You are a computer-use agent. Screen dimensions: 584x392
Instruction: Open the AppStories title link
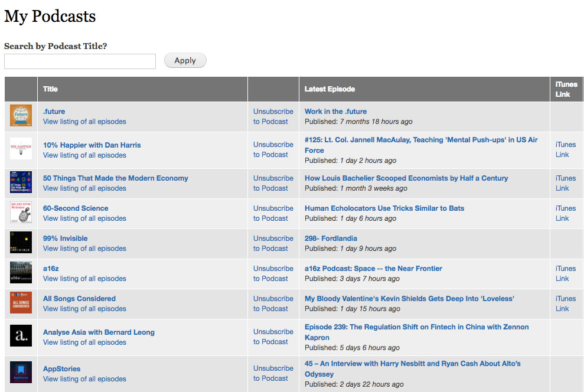(61, 369)
